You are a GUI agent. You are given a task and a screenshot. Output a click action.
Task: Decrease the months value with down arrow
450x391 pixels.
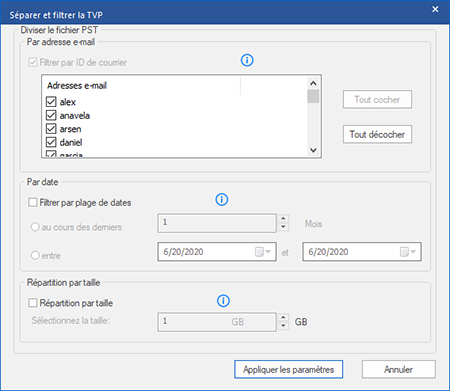[x=283, y=227]
